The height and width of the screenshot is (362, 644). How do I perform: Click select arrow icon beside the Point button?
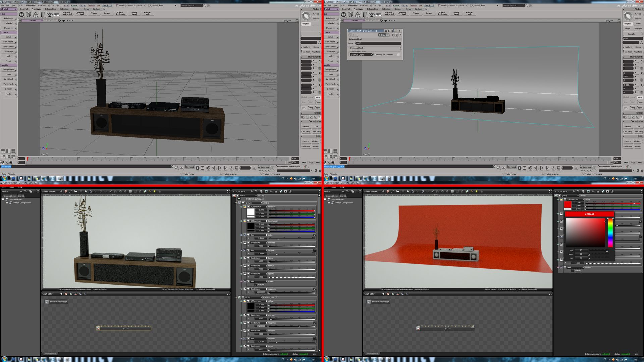628,16
